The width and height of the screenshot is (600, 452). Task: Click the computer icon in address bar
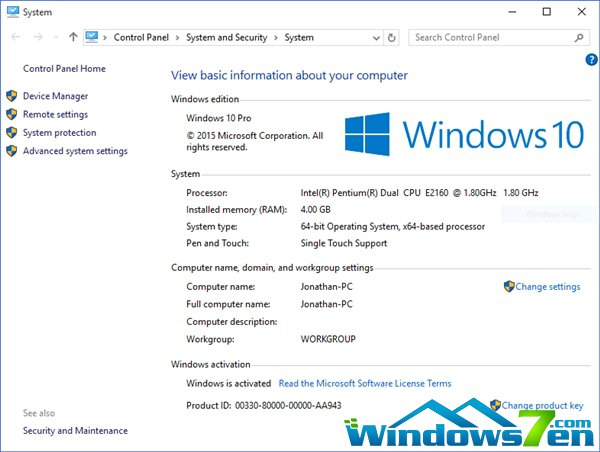coord(92,37)
